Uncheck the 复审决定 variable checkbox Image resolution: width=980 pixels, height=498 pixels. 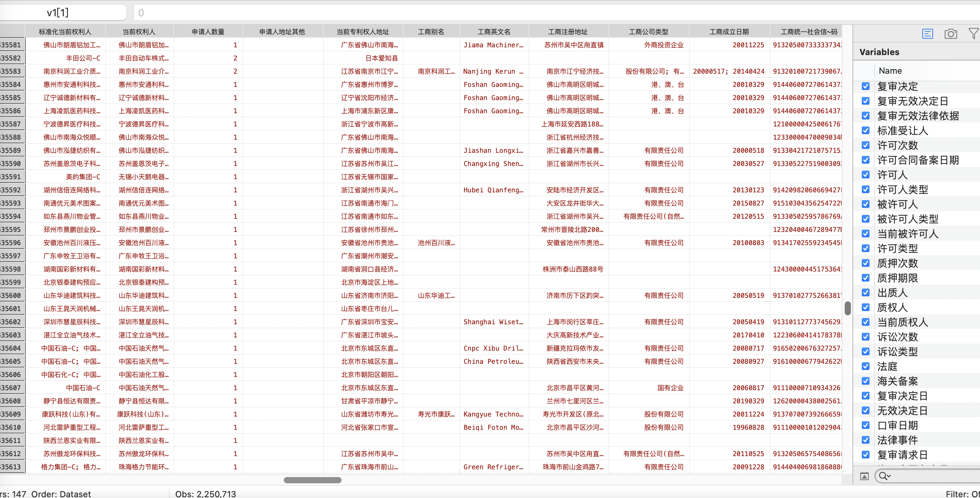[866, 86]
